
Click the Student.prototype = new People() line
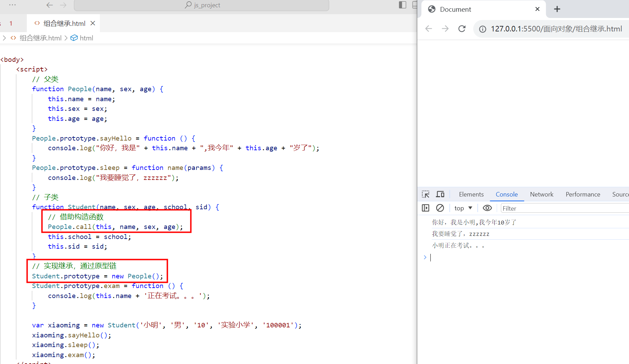(97, 276)
